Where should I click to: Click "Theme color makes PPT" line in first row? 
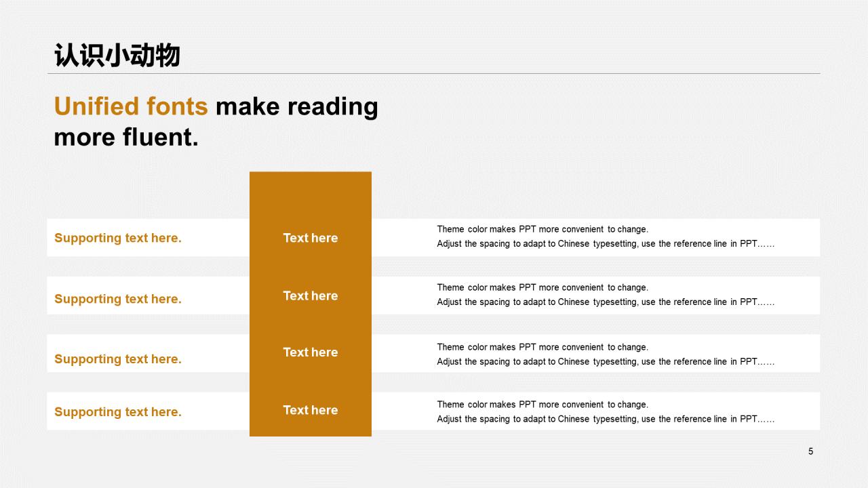(542, 230)
